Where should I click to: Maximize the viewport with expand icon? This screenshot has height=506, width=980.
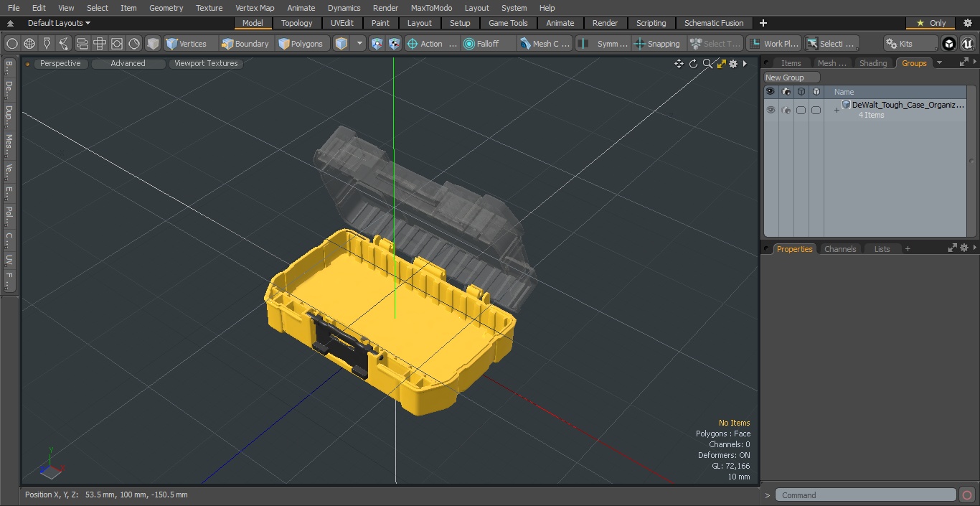[x=721, y=64]
